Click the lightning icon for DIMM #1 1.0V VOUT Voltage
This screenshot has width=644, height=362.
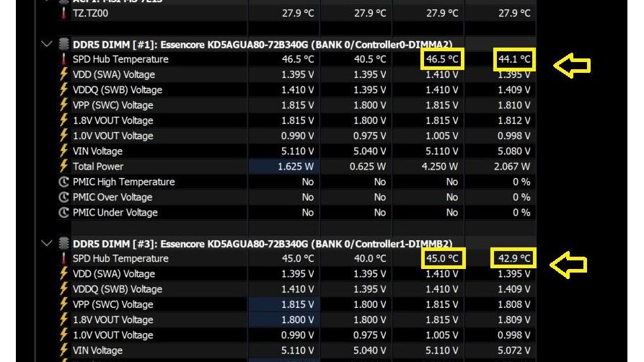[x=63, y=136]
